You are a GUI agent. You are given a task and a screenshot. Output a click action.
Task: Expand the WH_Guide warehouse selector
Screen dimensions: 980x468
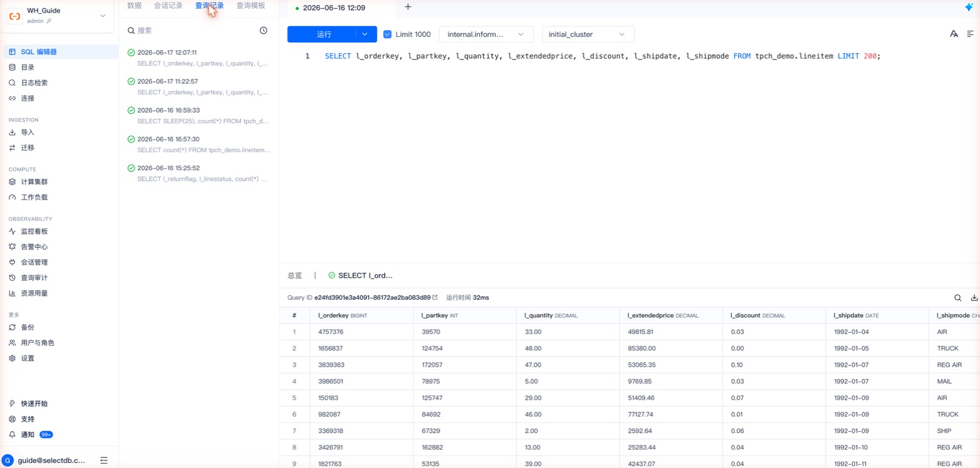click(x=103, y=16)
